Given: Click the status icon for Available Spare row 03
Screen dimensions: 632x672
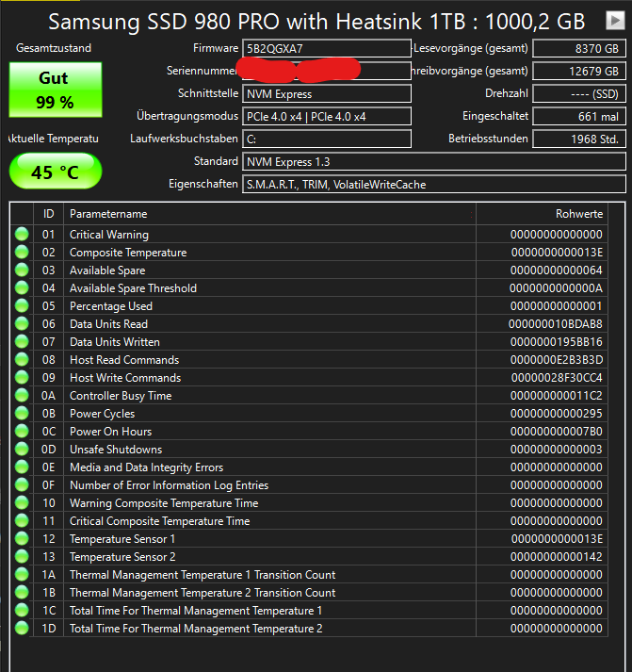Looking at the screenshot, I should (22, 270).
